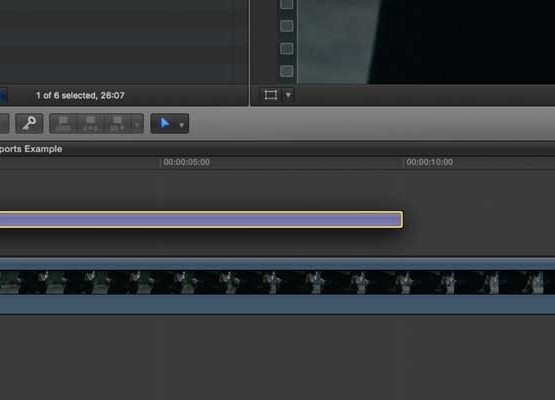Expand the Transform tool dropdown arrow

click(x=288, y=95)
